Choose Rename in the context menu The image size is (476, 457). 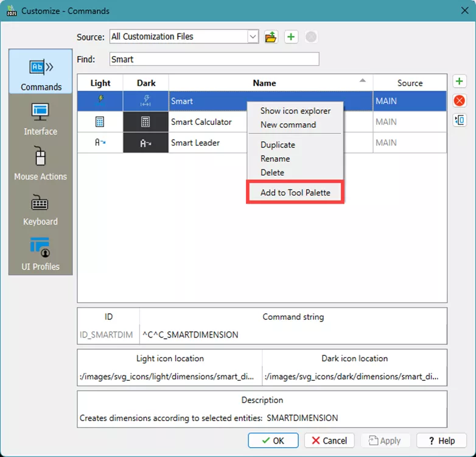275,158
